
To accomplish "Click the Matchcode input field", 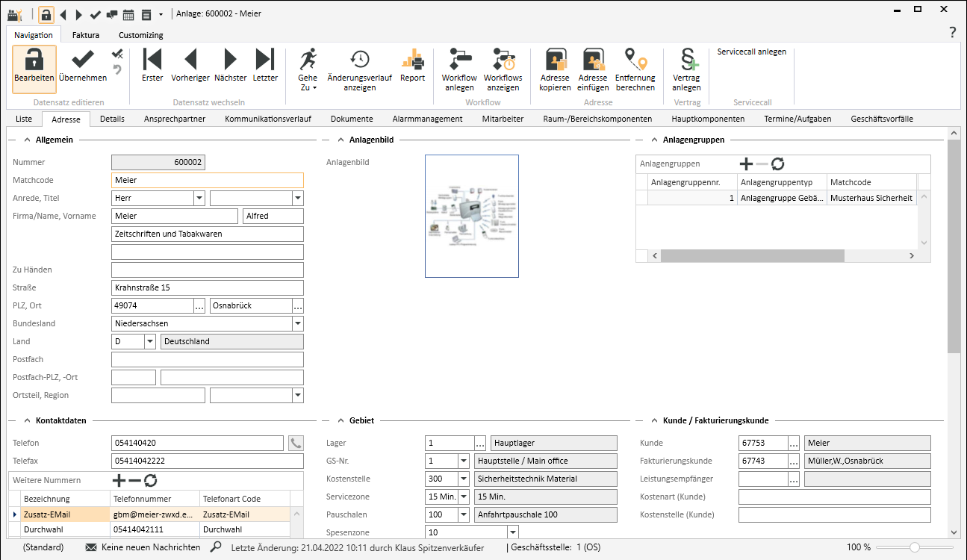I will 208,180.
